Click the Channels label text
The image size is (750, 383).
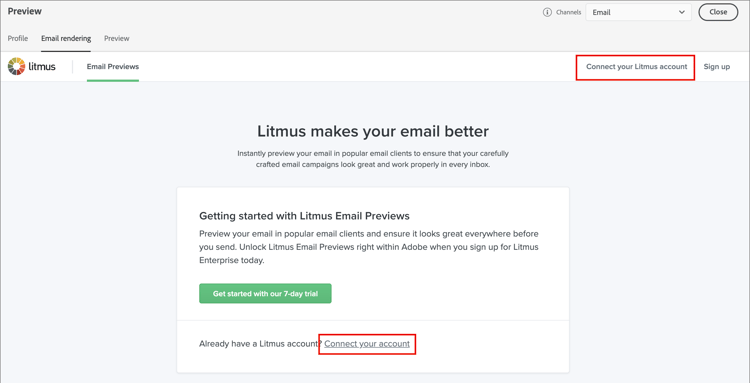569,12
